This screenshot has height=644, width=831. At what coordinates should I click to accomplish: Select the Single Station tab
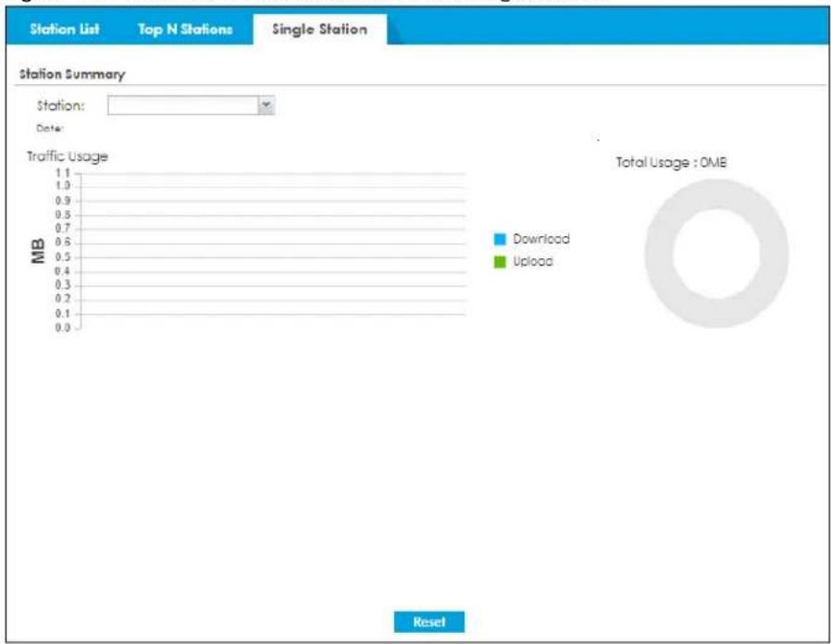tap(319, 30)
